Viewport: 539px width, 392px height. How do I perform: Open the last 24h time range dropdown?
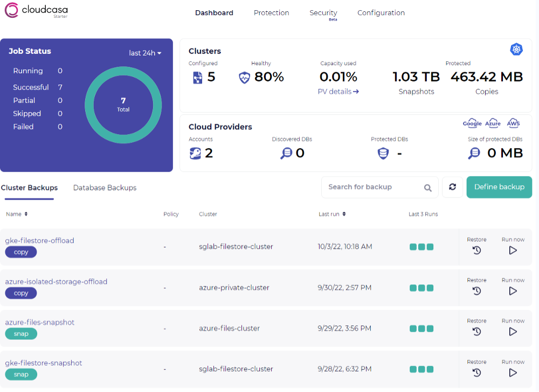(x=145, y=52)
